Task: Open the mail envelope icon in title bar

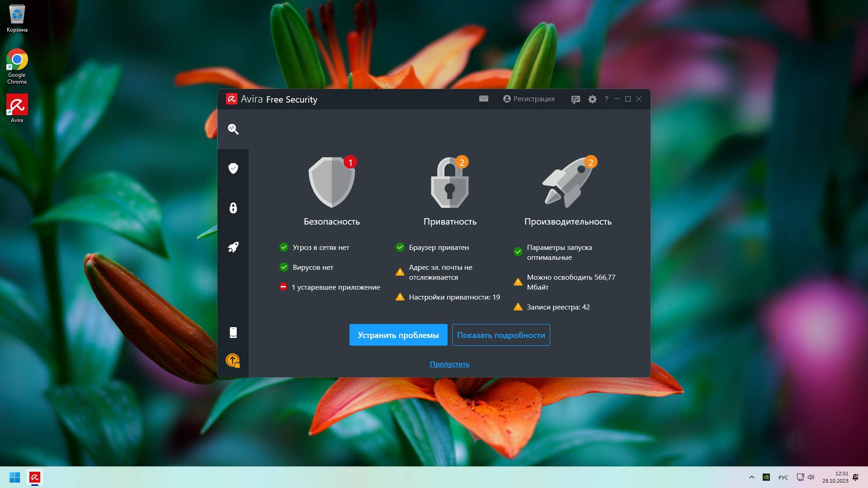Action: [x=483, y=99]
